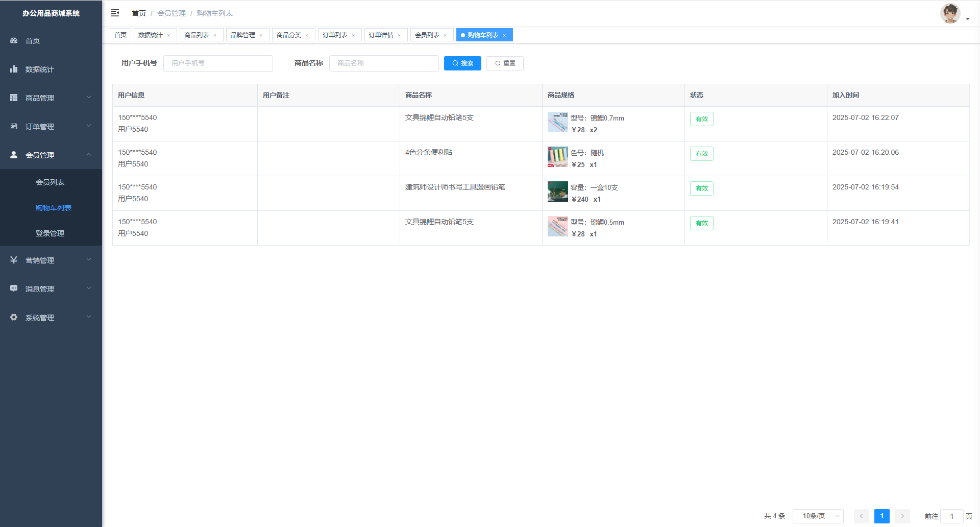Open the 10条/页 page size dropdown

(x=818, y=516)
